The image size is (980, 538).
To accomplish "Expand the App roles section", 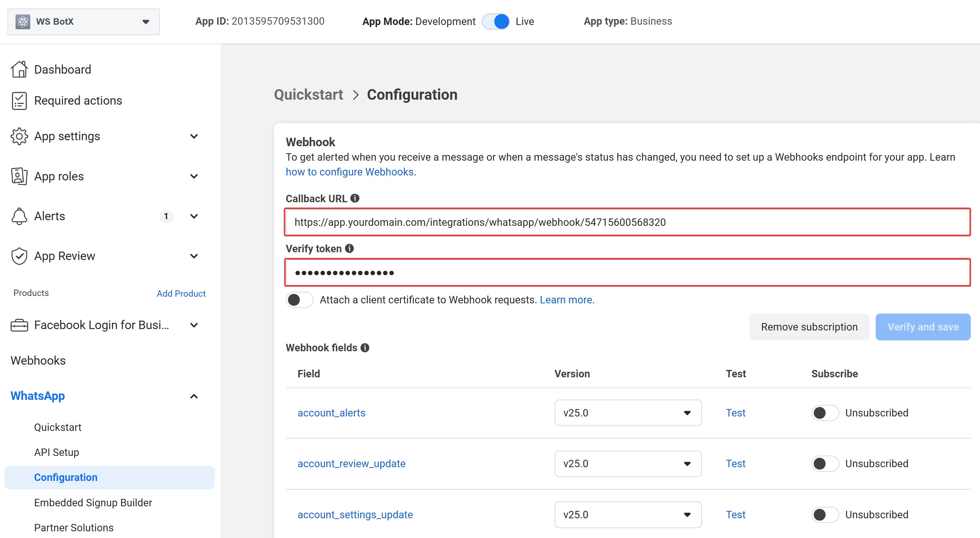I will point(194,176).
